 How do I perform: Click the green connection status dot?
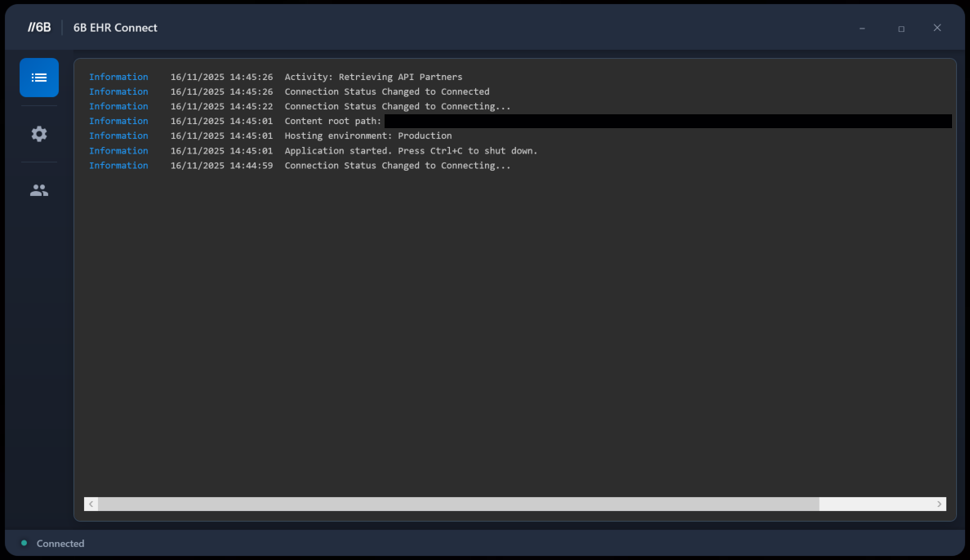pos(24,543)
